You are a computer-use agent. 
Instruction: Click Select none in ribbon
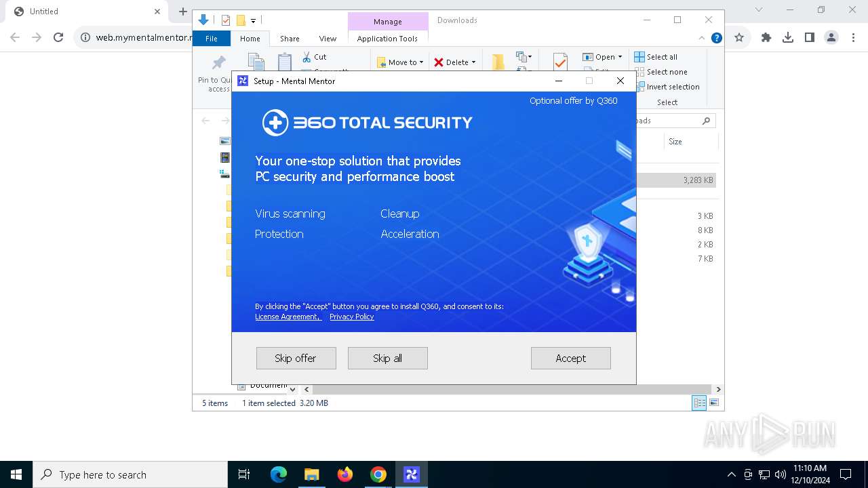pos(660,72)
